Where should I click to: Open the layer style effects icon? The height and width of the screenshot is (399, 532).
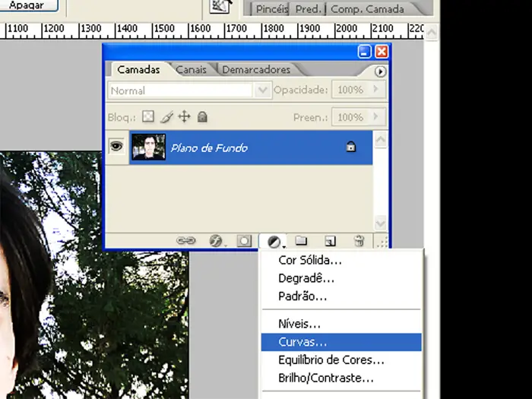[217, 241]
